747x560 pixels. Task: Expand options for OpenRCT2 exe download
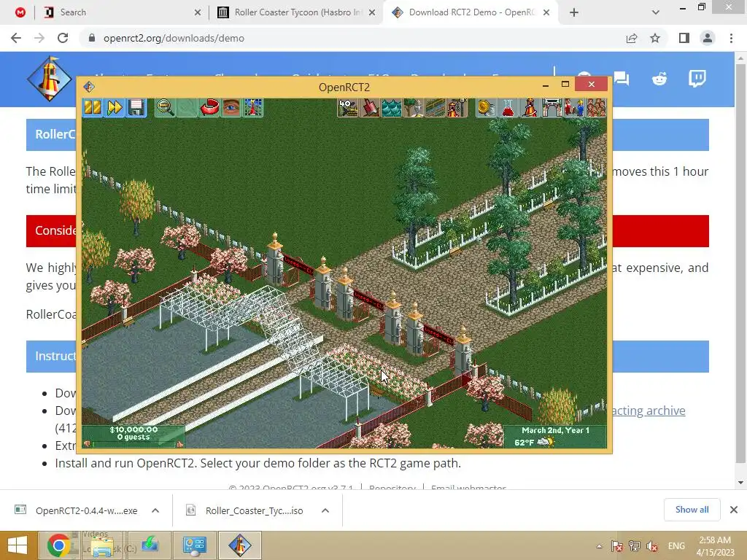[x=155, y=510]
